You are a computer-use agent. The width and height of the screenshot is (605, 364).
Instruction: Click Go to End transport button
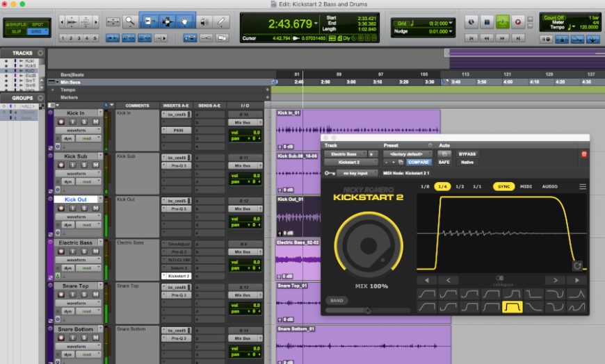pyautogui.click(x=518, y=38)
